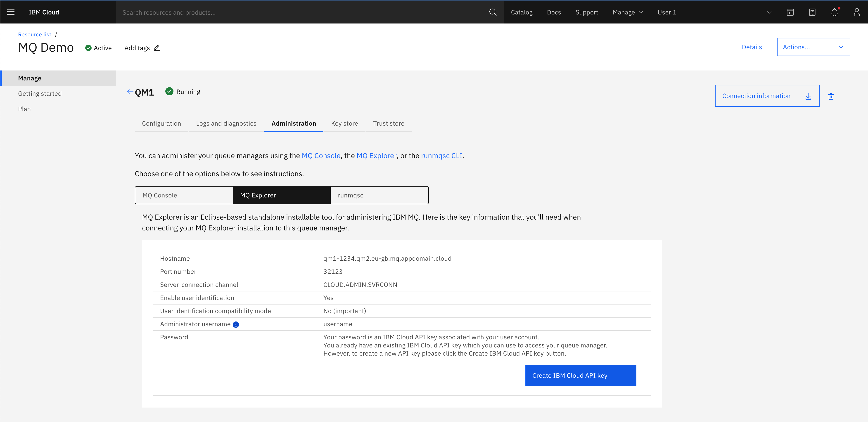The width and height of the screenshot is (868, 422).
Task: Open the Trust store tab
Action: coord(389,124)
